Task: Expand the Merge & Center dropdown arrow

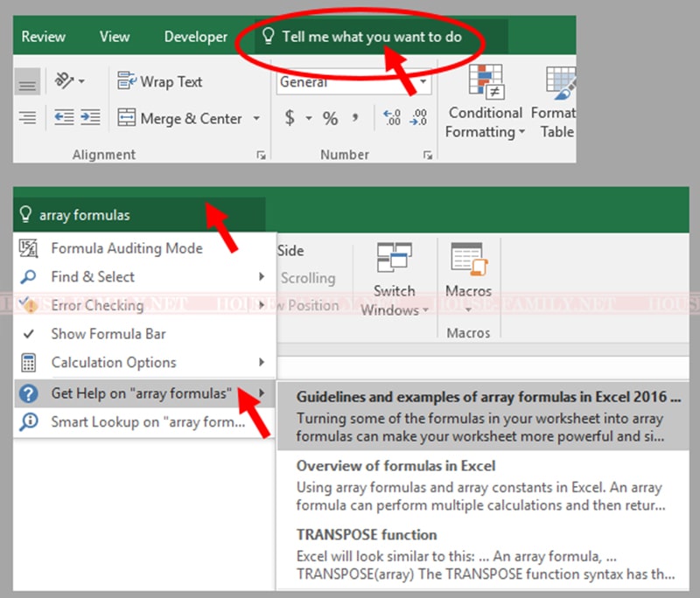Action: 256,118
